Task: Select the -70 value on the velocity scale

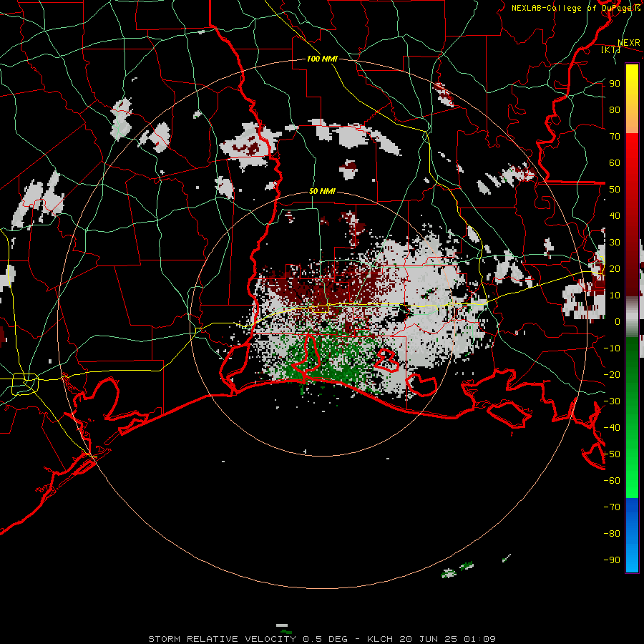Action: tap(612, 507)
